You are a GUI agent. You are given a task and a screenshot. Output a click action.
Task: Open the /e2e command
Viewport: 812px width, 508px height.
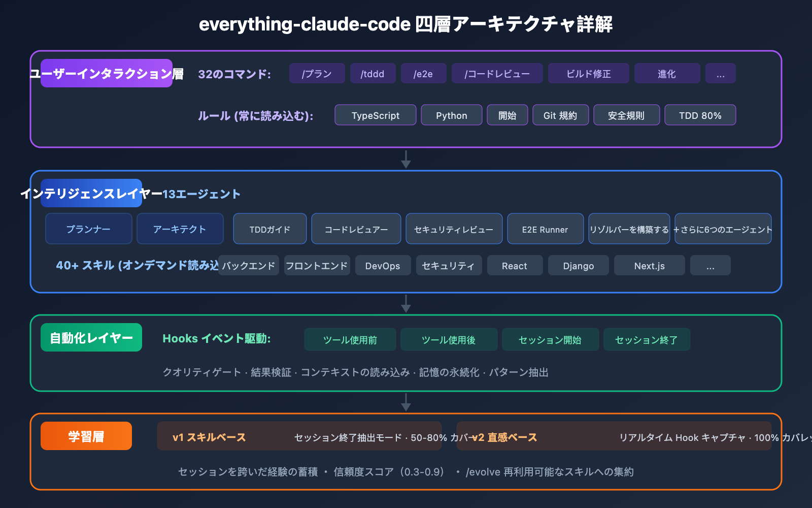[x=423, y=73]
